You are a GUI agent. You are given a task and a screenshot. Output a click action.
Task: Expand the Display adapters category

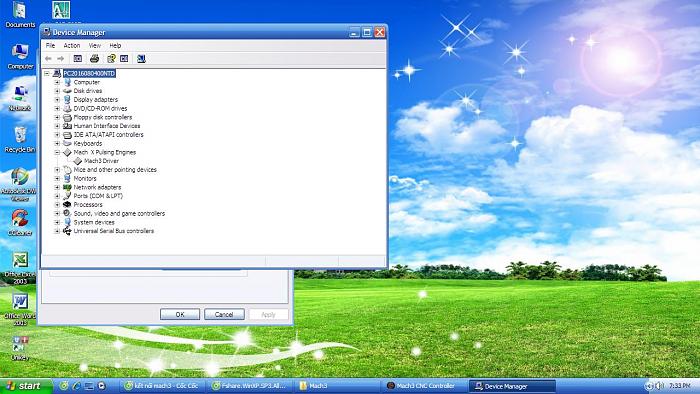[57, 100]
